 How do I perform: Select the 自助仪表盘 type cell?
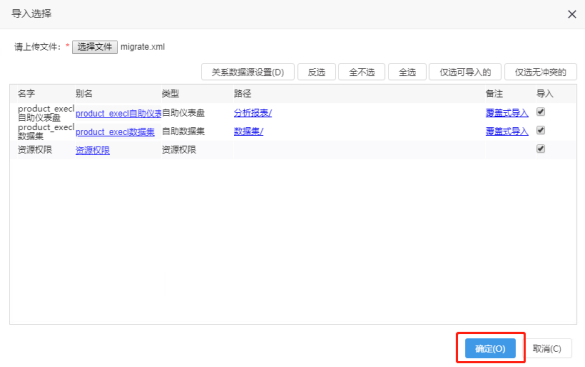(183, 113)
